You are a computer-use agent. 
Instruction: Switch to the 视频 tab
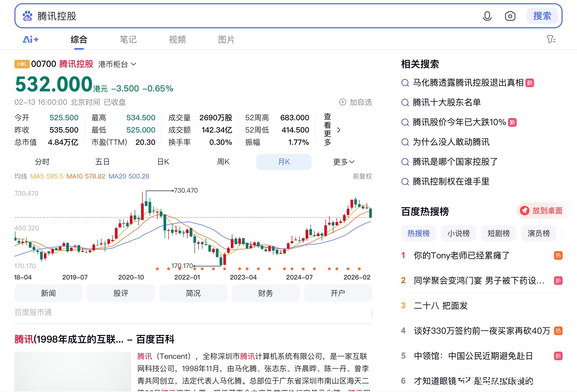[x=177, y=40]
